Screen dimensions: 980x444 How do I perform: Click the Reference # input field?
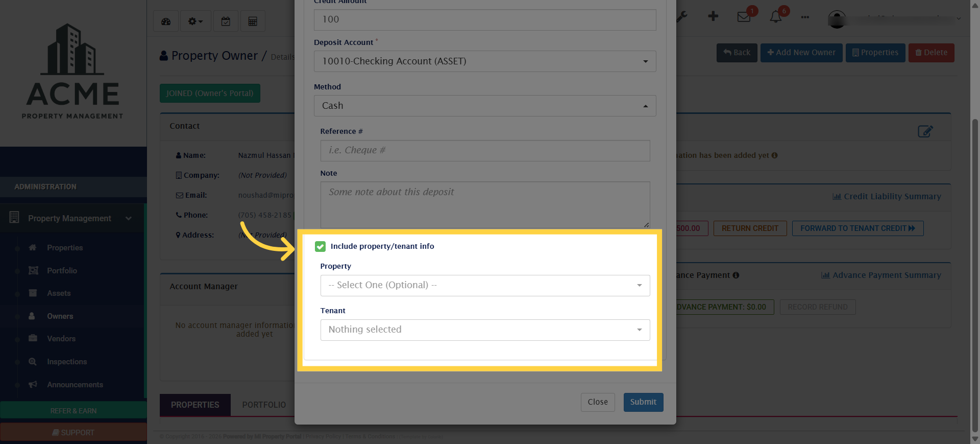point(485,151)
